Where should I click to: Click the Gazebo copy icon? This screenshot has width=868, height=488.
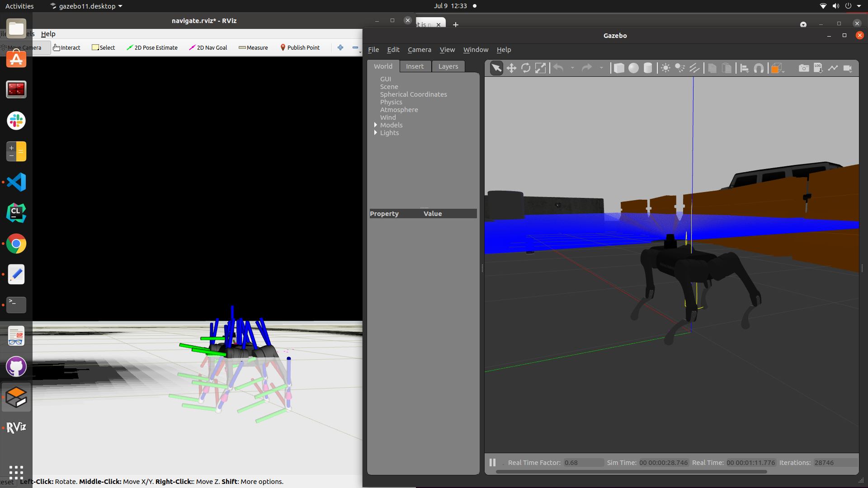pos(712,68)
